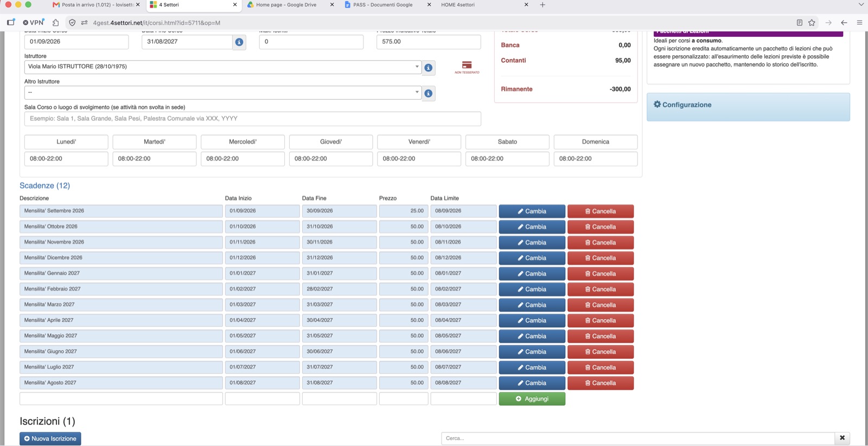Go back with the browser arrow
This screenshot has height=446, width=868.
pos(844,22)
